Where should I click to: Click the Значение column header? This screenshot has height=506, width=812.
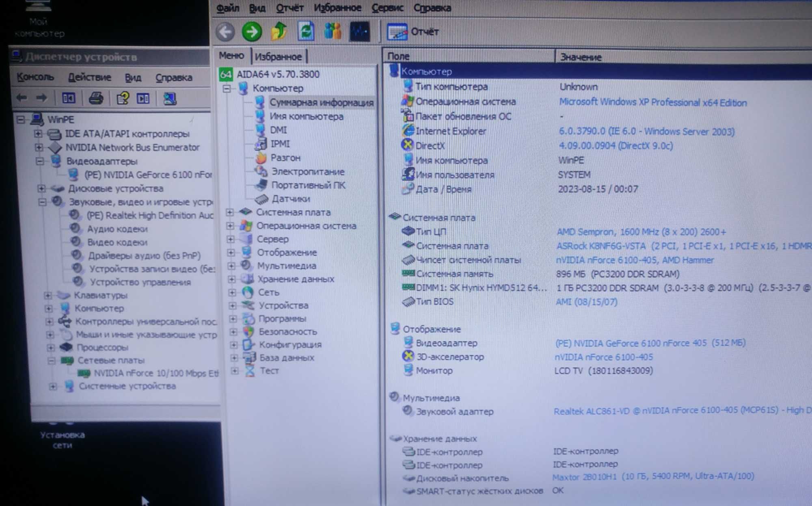click(684, 57)
